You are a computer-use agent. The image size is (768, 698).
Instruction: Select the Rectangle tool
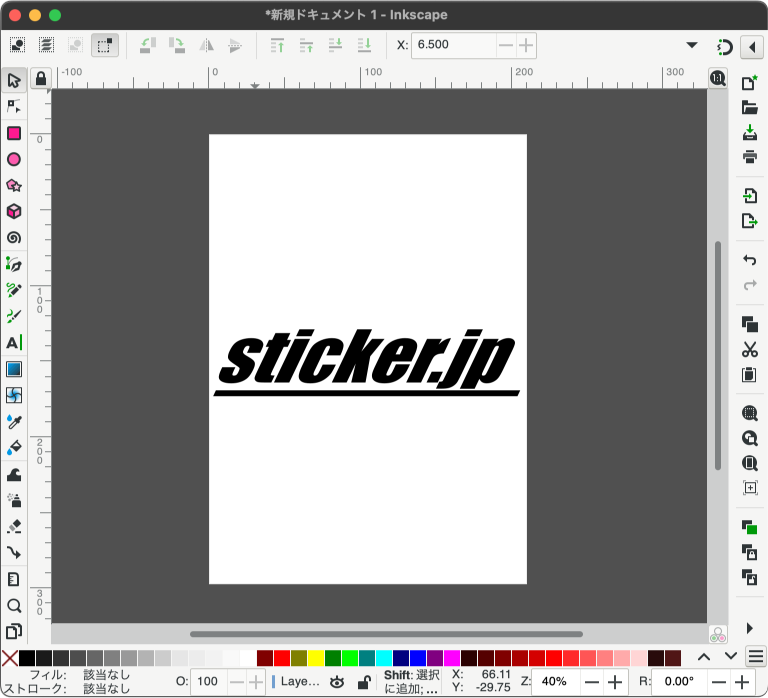[14, 133]
